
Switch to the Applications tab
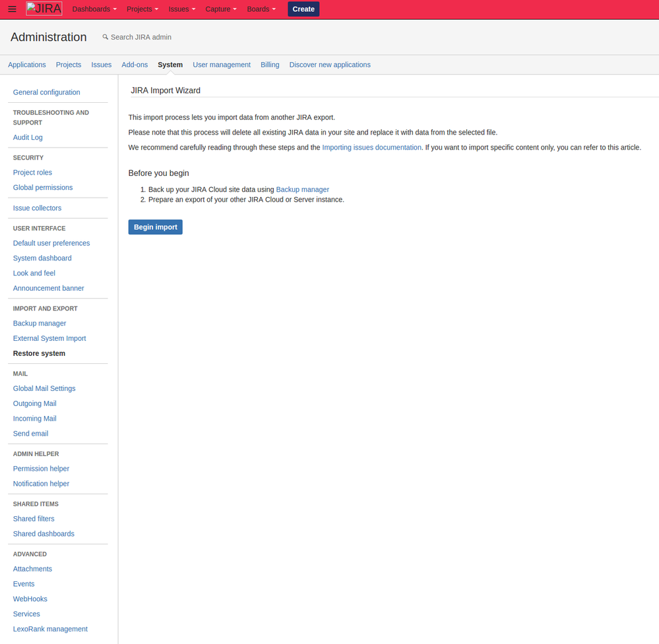tap(27, 65)
